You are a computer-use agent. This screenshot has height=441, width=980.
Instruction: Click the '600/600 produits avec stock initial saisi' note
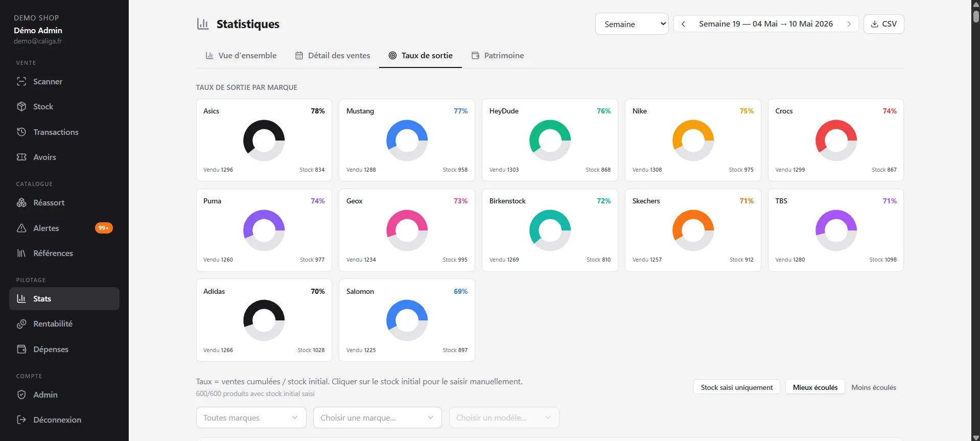point(255,393)
